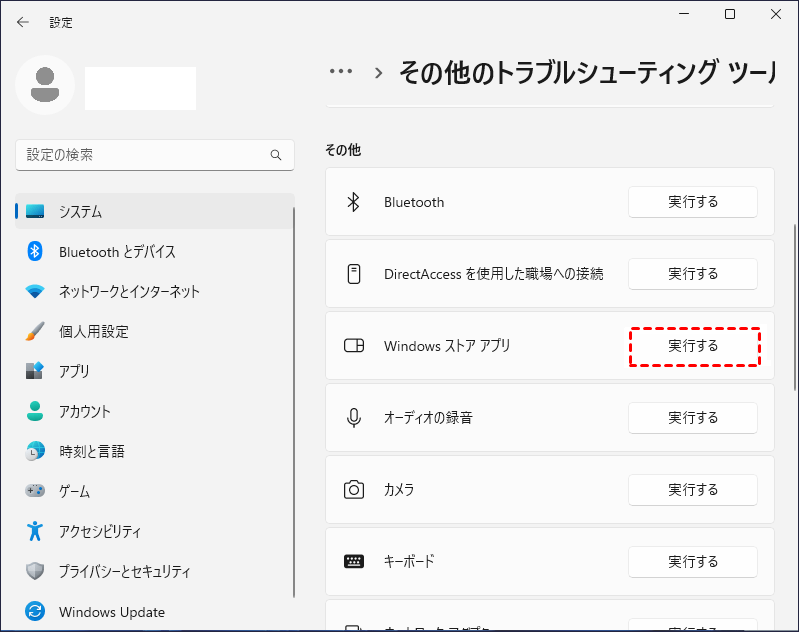Type in the 設定の検索 field
Viewport: 799px width, 632px height.
point(140,156)
